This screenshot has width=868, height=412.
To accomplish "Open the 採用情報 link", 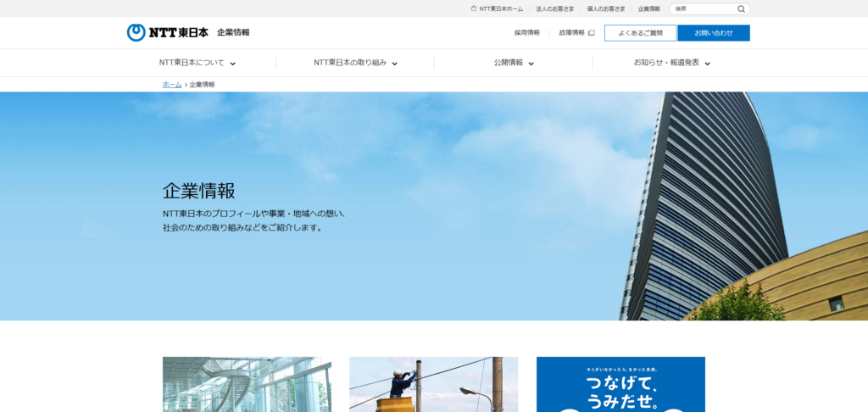I will 527,33.
